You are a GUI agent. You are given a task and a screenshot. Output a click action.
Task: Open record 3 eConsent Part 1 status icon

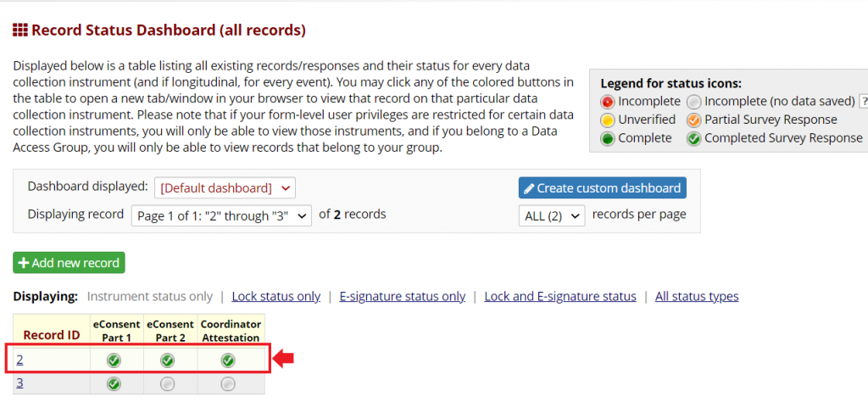tap(114, 383)
